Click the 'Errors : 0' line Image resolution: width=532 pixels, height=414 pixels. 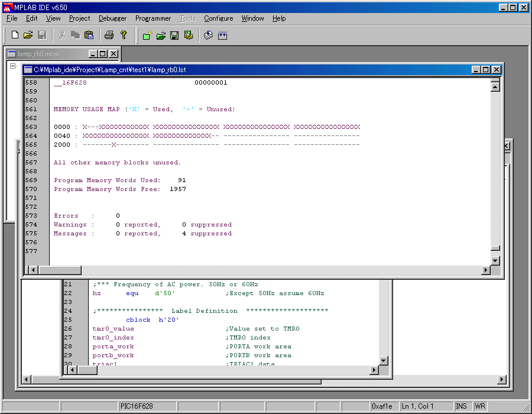click(86, 216)
